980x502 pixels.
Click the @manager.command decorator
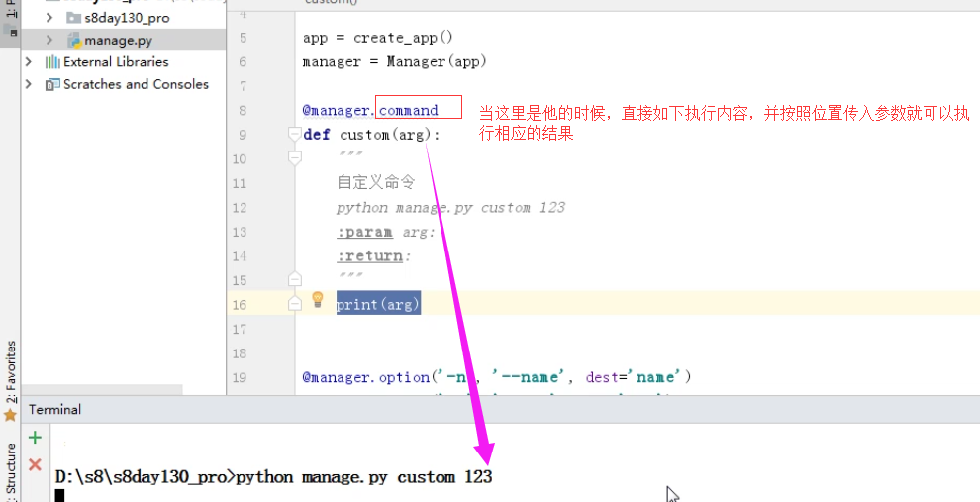click(x=370, y=111)
